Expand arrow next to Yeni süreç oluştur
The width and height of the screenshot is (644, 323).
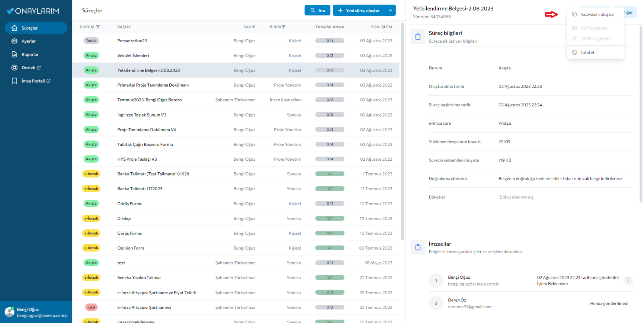(390, 10)
